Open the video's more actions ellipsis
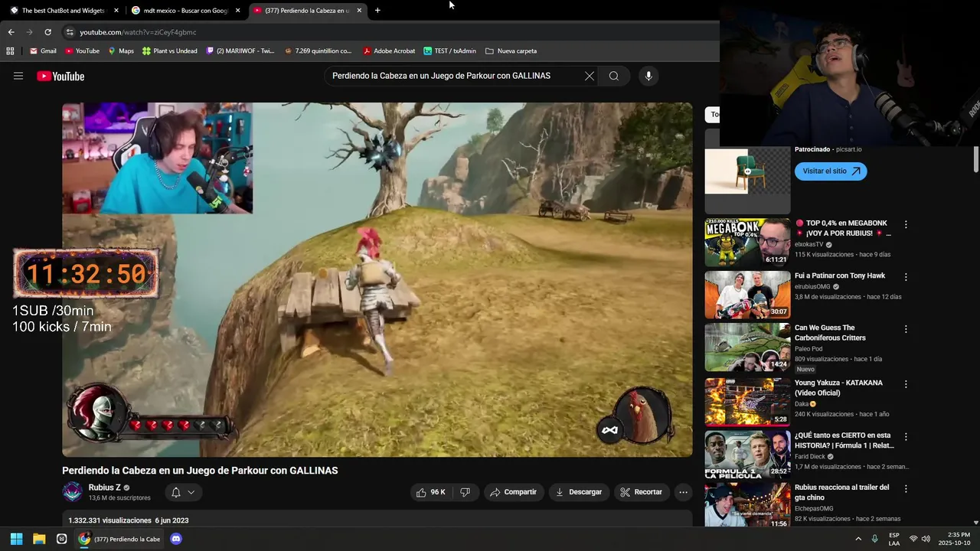The image size is (980, 551). (x=683, y=492)
